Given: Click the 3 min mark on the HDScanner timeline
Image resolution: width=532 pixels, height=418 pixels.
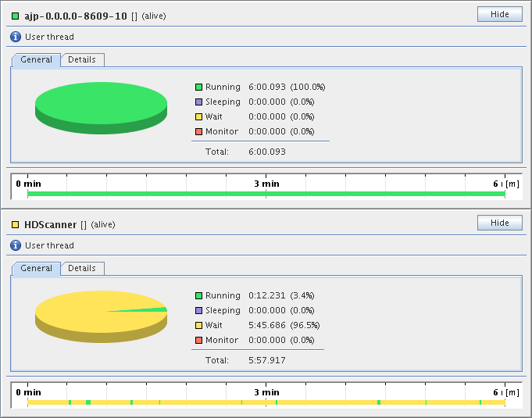Looking at the screenshot, I should pyautogui.click(x=266, y=391).
